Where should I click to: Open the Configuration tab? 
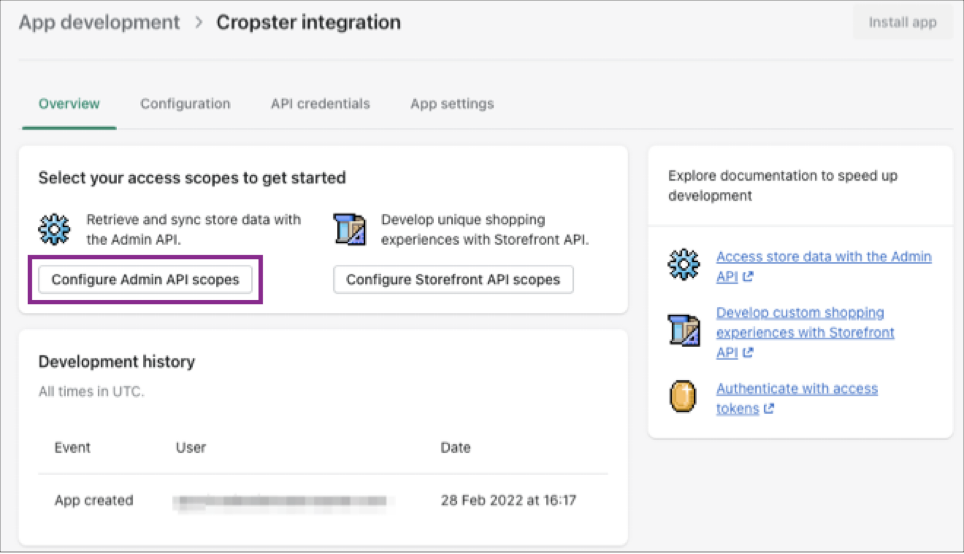click(x=185, y=104)
